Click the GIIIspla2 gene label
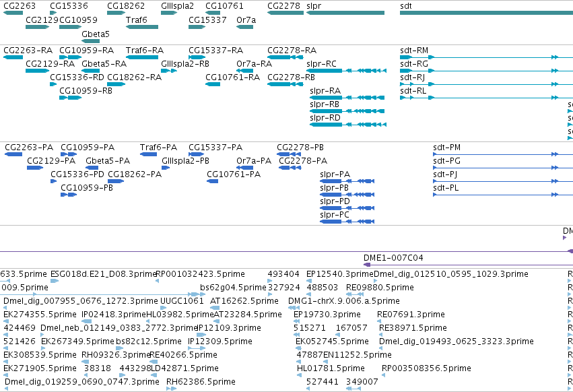573x392 pixels. (177, 6)
